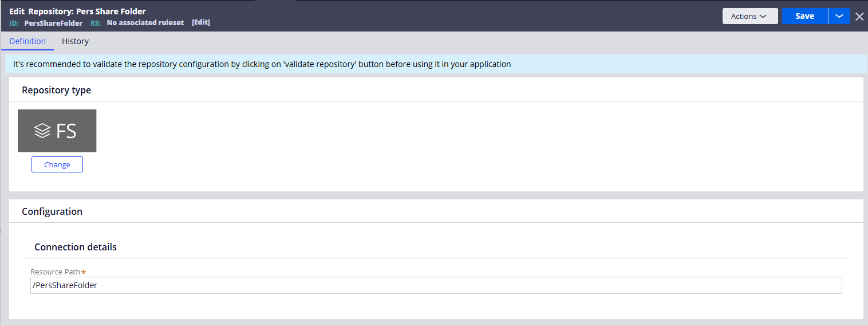Click the stacked layers icon in the FS tile
Viewport: 868px width, 326px height.
coord(42,131)
